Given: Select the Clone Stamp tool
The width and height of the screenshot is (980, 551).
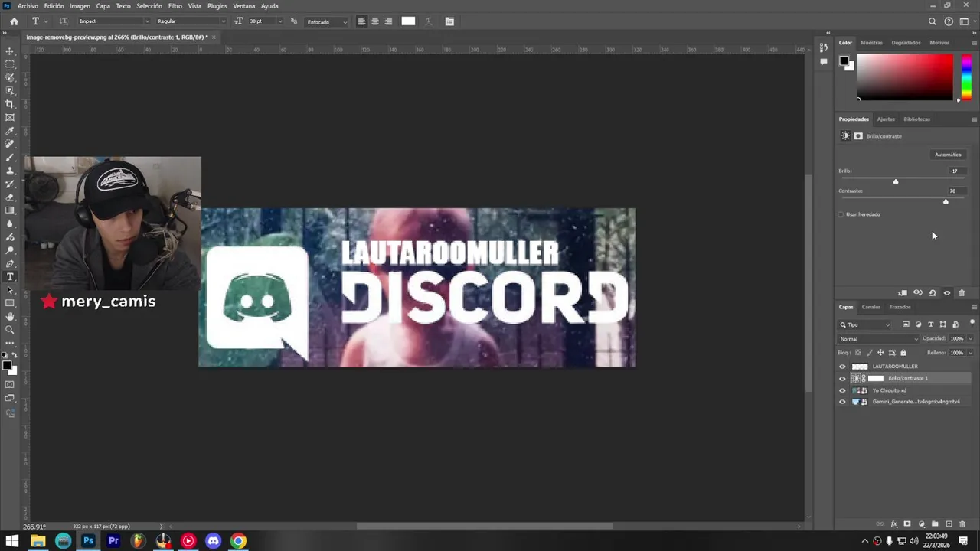Looking at the screenshot, I should [10, 171].
